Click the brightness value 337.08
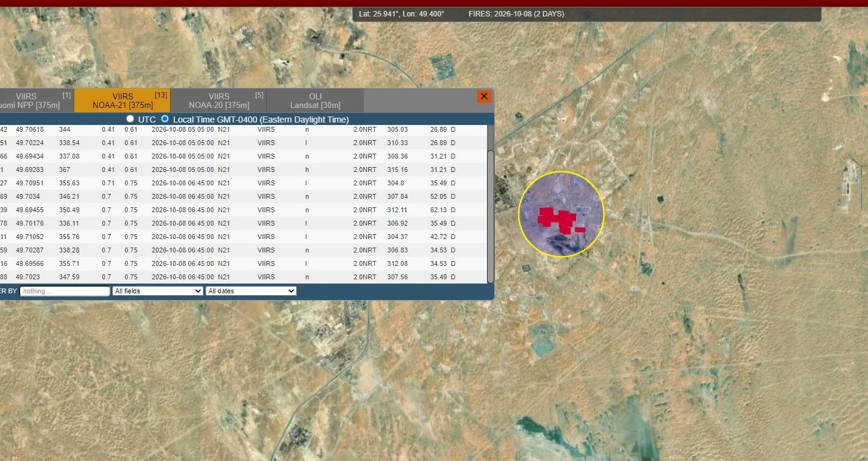 (x=69, y=156)
